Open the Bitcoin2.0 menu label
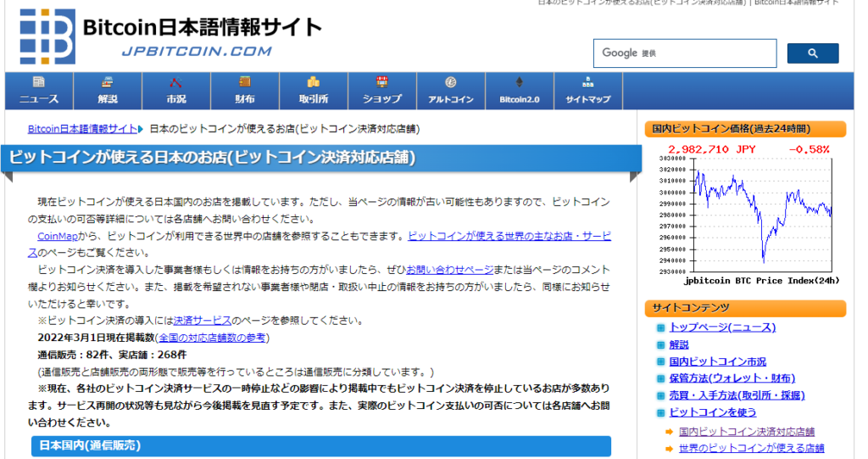This screenshot has width=868, height=459. click(x=520, y=100)
